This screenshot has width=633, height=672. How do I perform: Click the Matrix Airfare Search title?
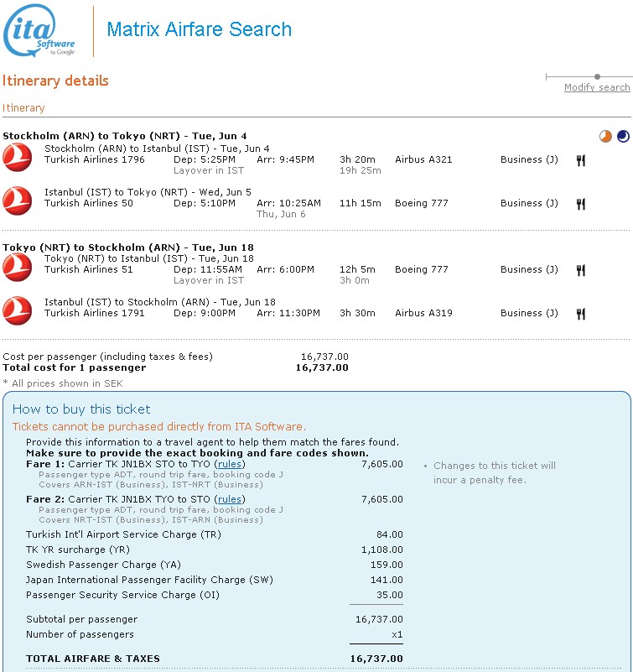coord(200,29)
